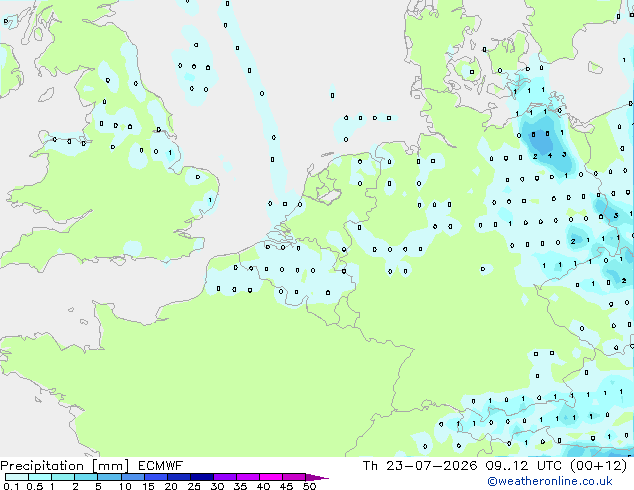Pick the 5–10 mm legend color swatch

[109, 477]
